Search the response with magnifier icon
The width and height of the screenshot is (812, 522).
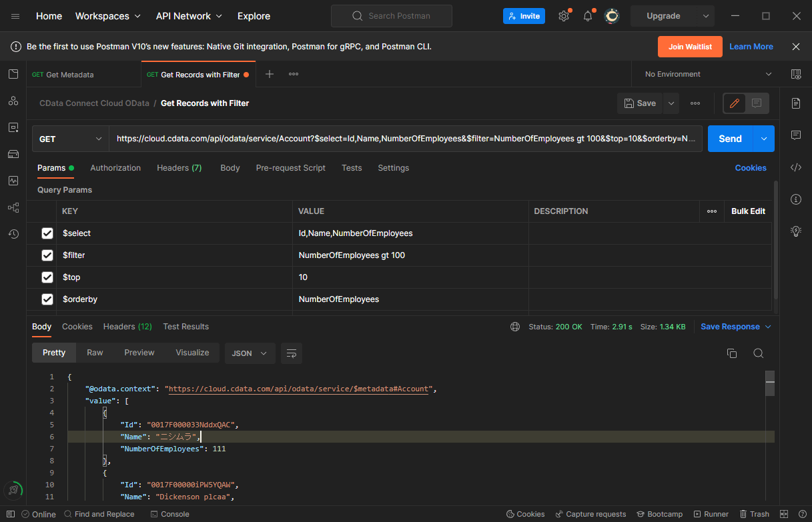759,353
